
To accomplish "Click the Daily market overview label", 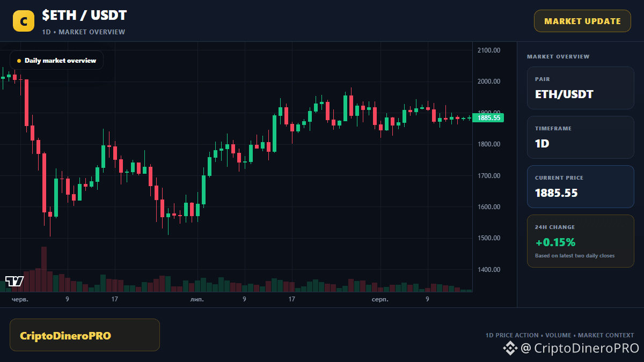I will 56,60.
